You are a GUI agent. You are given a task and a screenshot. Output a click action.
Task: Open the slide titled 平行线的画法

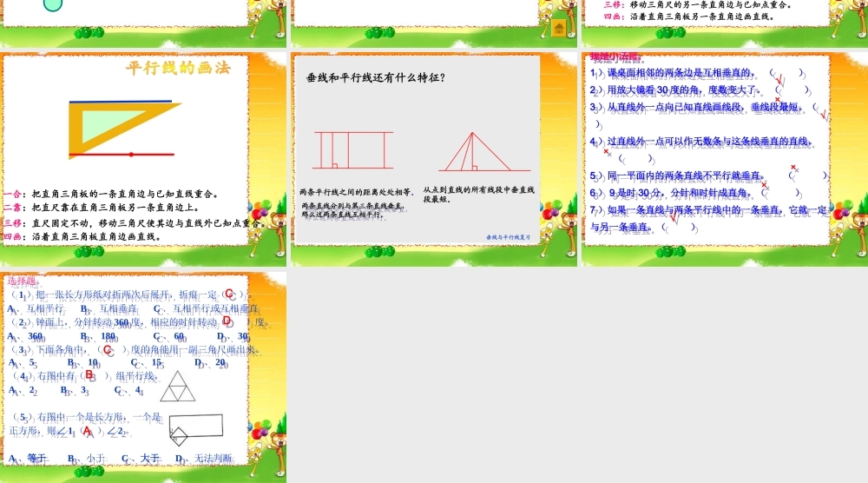point(143,160)
